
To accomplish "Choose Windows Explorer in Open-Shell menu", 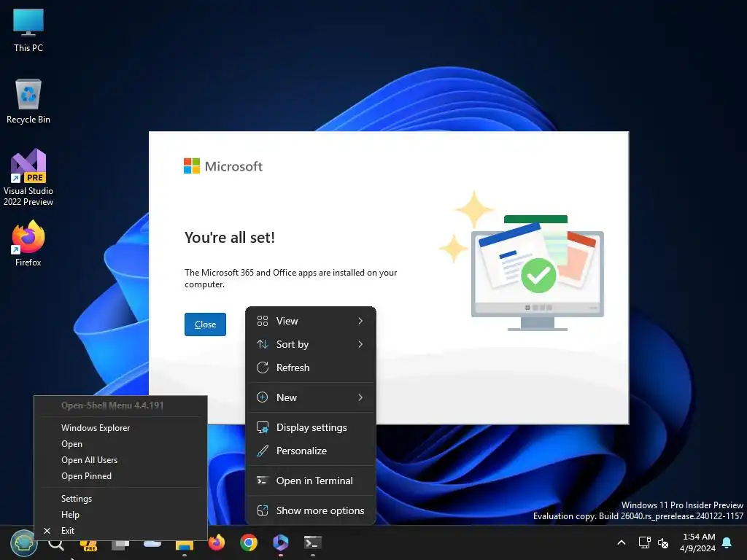I will [120, 427].
